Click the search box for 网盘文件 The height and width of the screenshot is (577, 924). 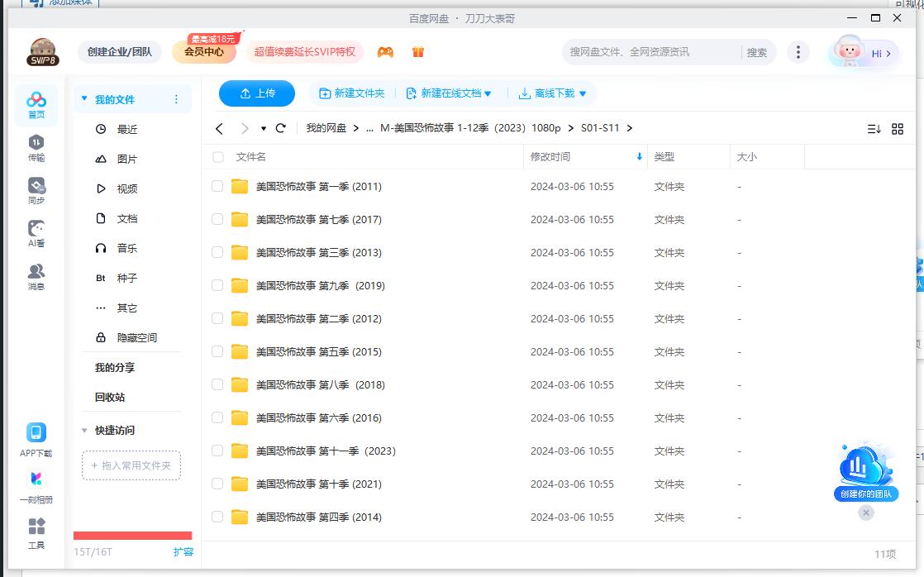(x=650, y=52)
